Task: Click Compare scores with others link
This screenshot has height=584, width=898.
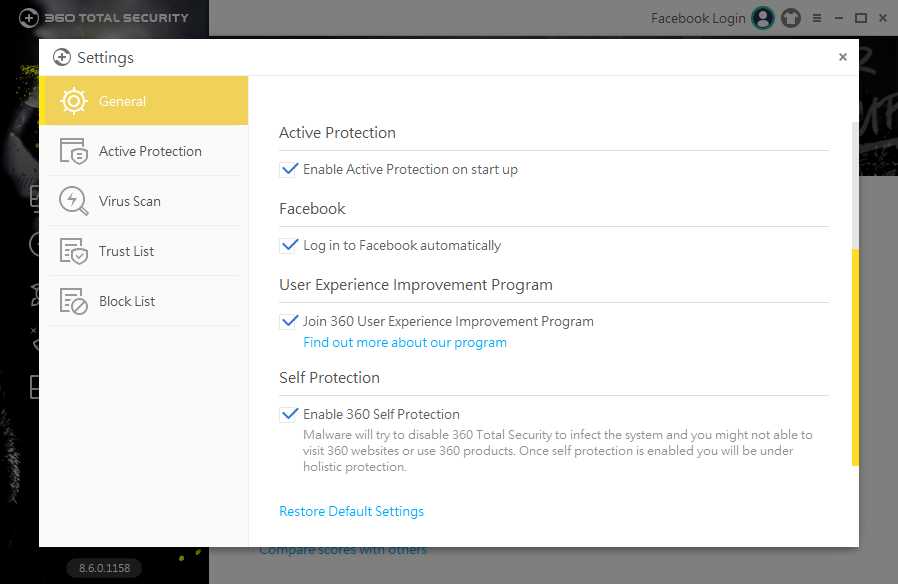Action: pyautogui.click(x=343, y=551)
